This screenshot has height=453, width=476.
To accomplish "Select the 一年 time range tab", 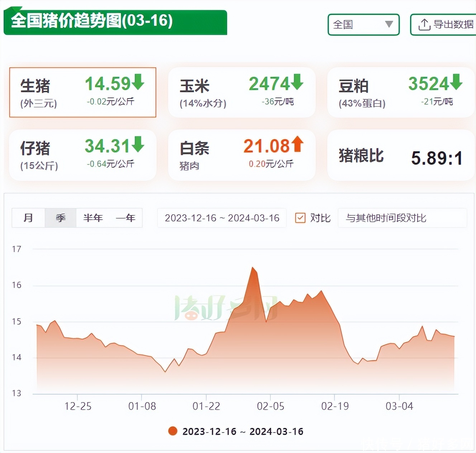I will 125,218.
